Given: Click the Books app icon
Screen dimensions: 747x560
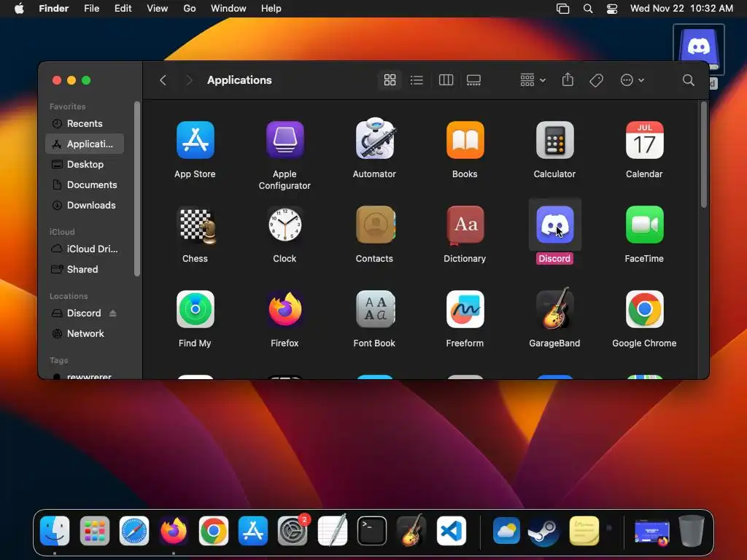Looking at the screenshot, I should coord(465,140).
